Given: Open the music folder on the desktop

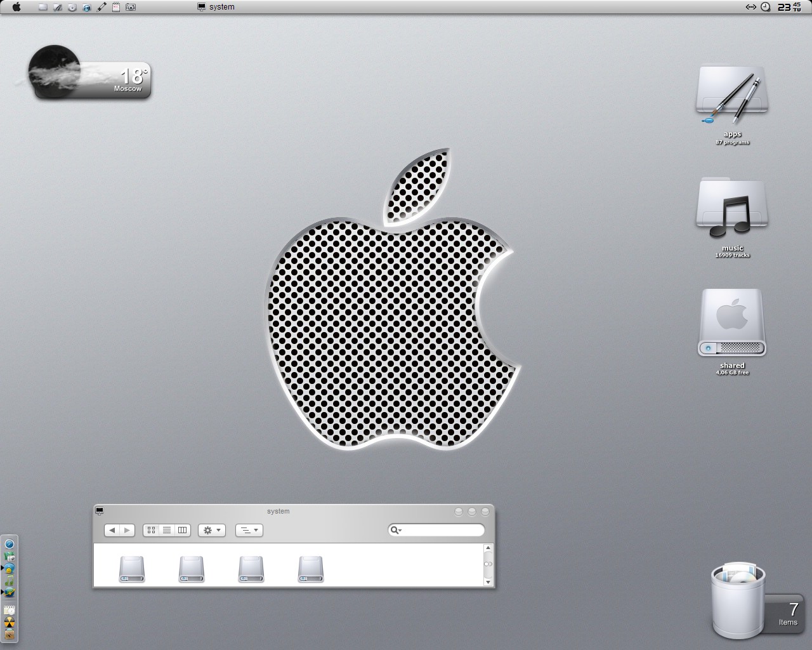Looking at the screenshot, I should pos(733,208).
